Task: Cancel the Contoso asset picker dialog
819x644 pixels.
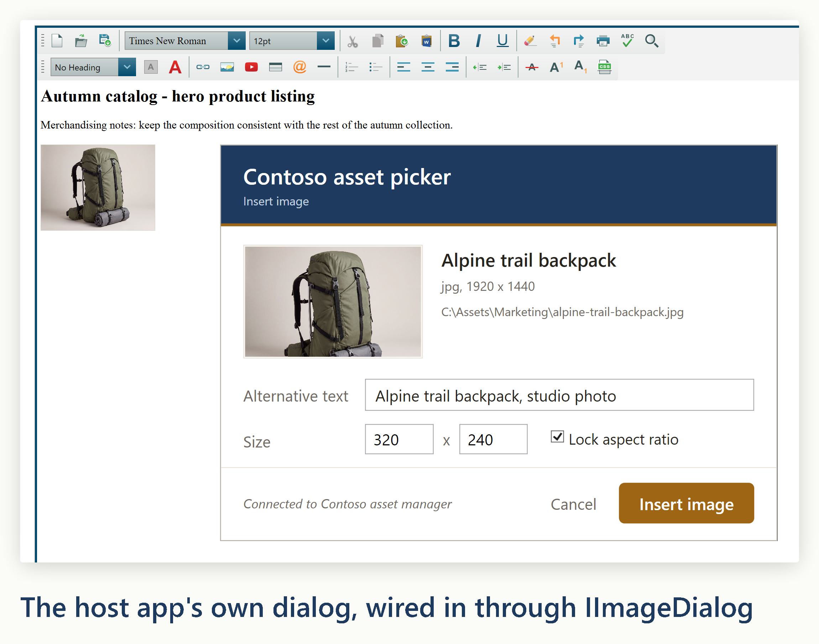Action: coord(573,504)
